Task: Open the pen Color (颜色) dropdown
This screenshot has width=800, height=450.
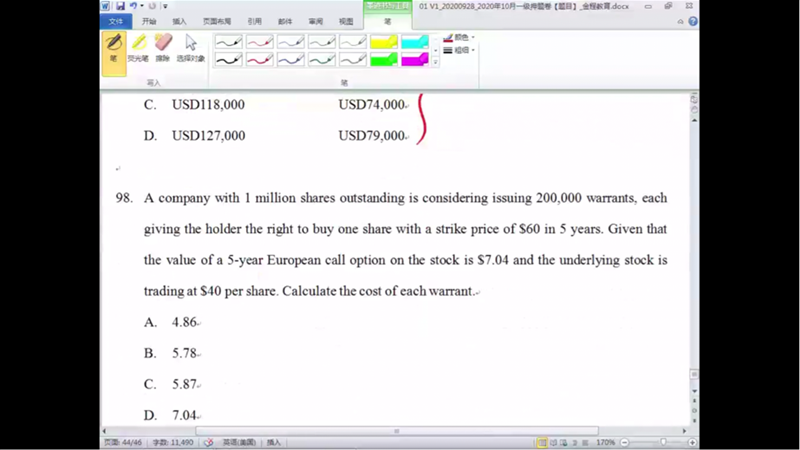Action: 459,38
